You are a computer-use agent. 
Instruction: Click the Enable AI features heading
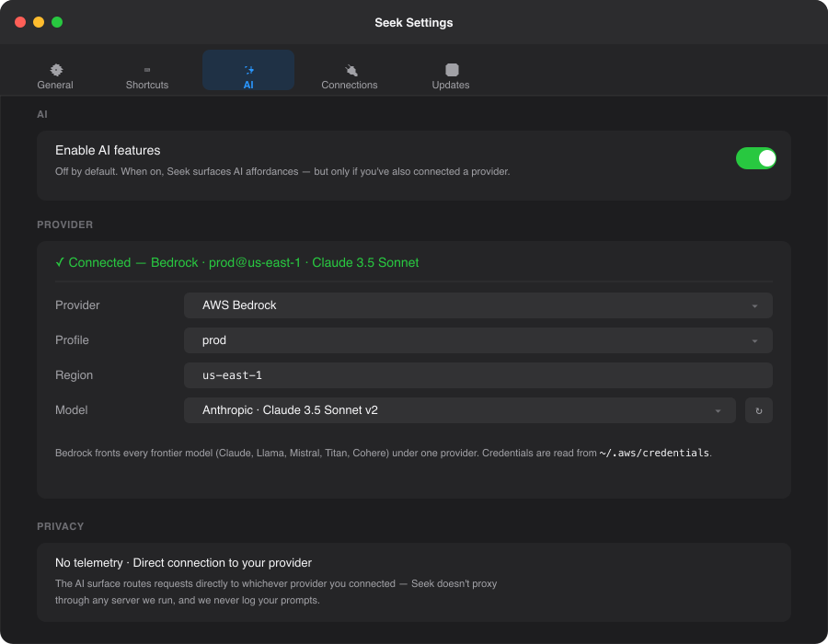point(108,151)
